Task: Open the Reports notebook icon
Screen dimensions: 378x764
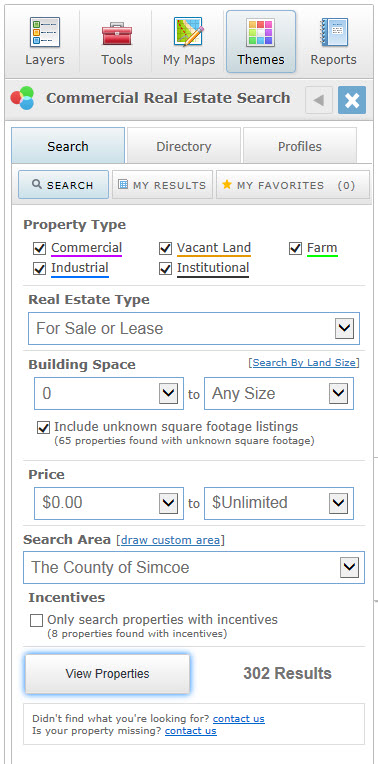Action: tap(334, 32)
